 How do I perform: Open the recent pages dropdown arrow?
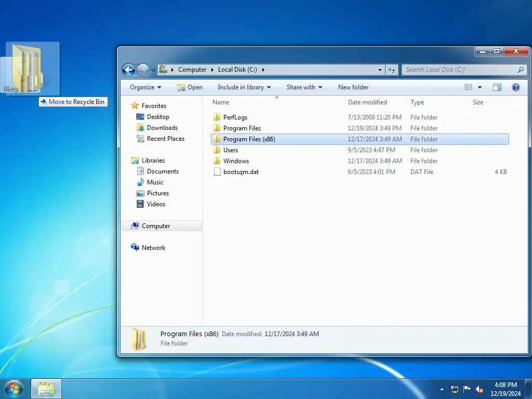(153, 70)
